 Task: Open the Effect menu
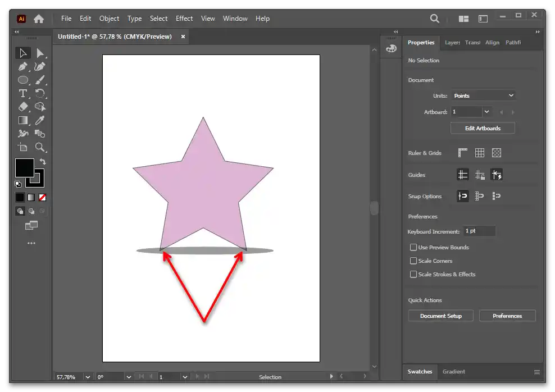click(184, 19)
